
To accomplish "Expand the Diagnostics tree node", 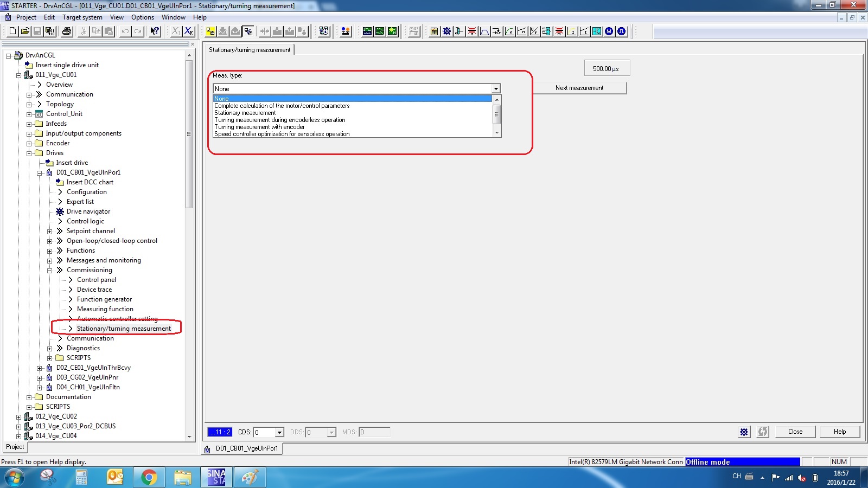I will 50,348.
